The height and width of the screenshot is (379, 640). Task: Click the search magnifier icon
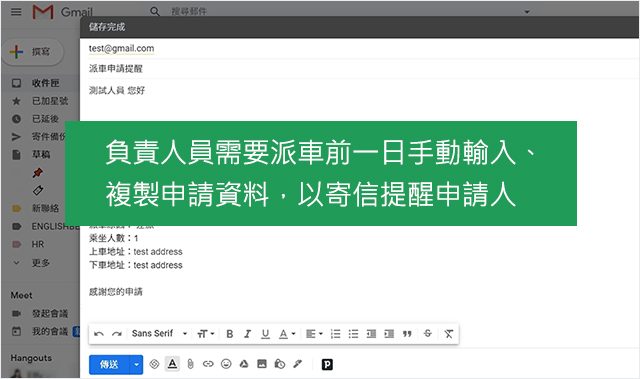(155, 11)
